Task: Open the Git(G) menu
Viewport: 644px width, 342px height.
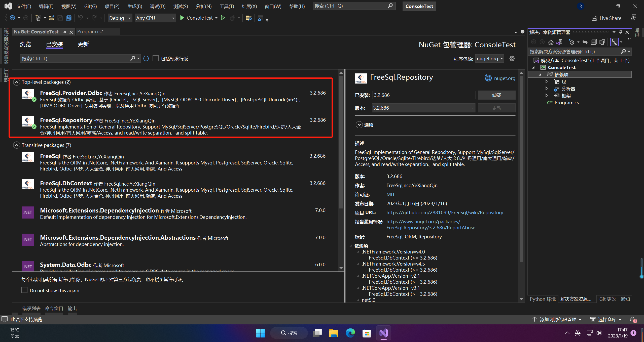Action: (90, 6)
